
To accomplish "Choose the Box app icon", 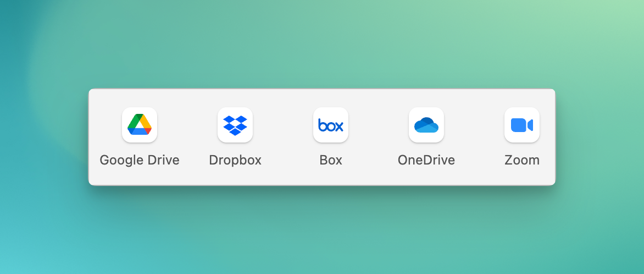I will [x=331, y=125].
